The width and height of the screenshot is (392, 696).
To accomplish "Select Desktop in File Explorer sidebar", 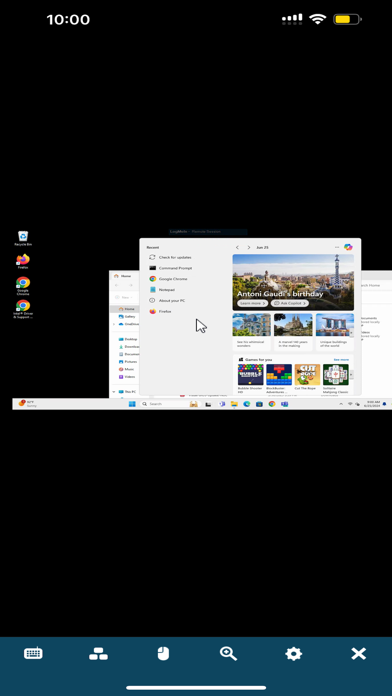I will (x=128, y=339).
